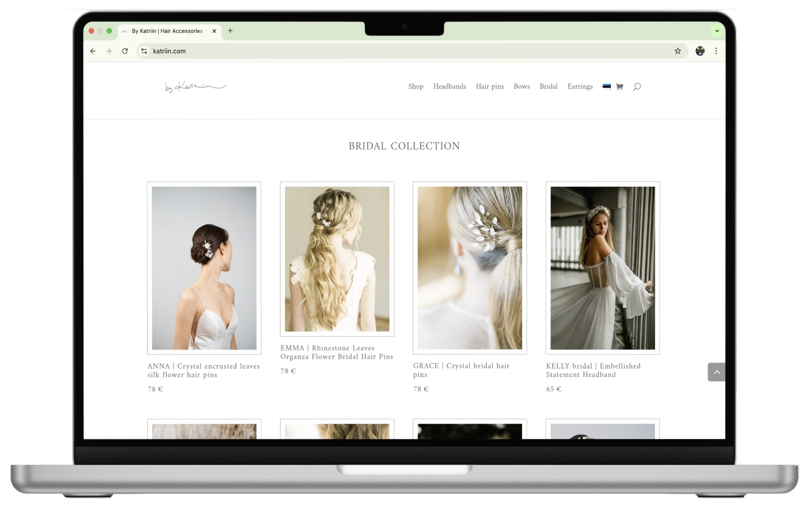Open the ANNA crystal encrusted leaves product link
The height and width of the screenshot is (517, 812).
pos(203,370)
